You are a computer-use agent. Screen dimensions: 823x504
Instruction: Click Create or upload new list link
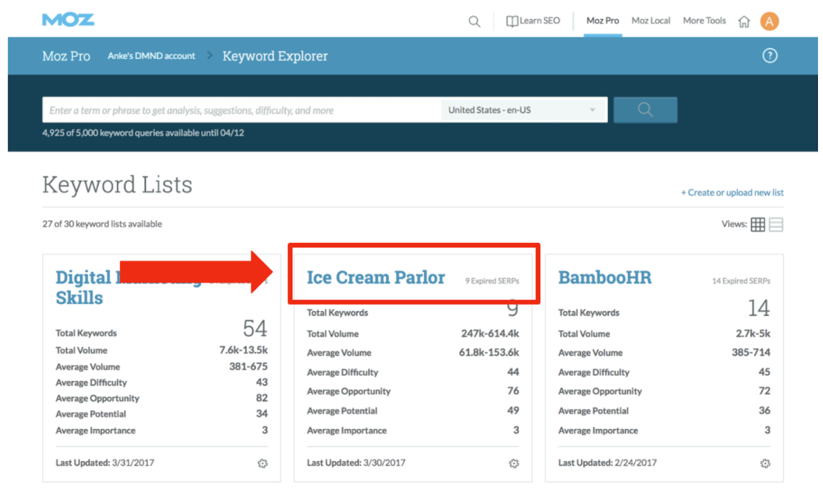[x=732, y=193]
